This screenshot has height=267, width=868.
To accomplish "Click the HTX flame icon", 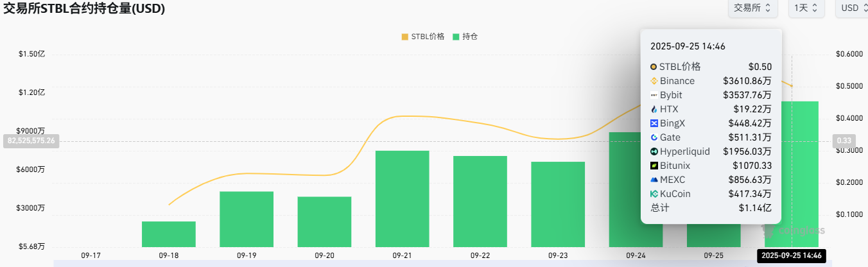I will [x=654, y=109].
